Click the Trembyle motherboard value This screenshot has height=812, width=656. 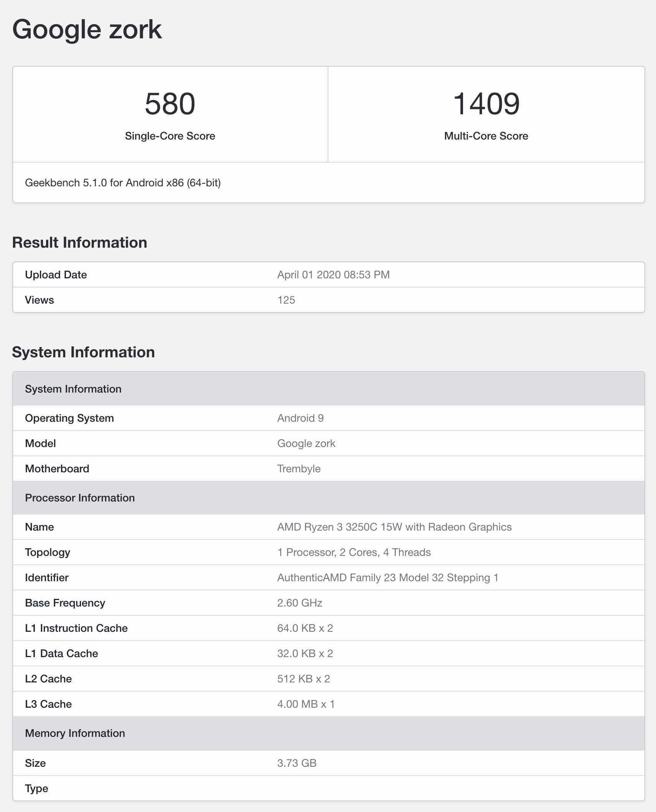299,469
